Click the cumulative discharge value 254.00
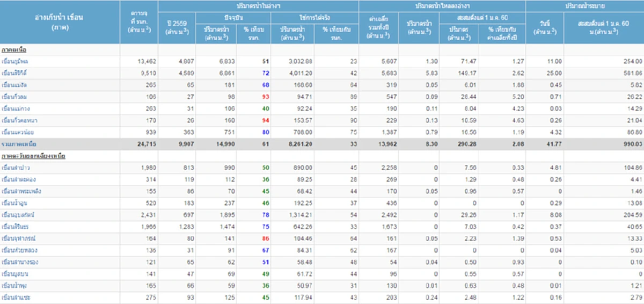Image resolution: width=644 pixels, height=304 pixels. (632, 61)
